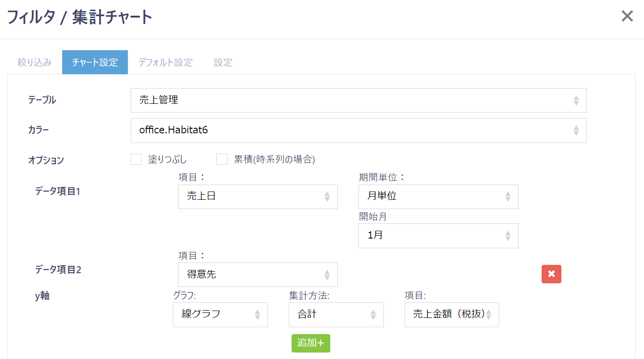Switch to the デフォルト設定 tab
Screen dimensions: 644x359
click(166, 63)
